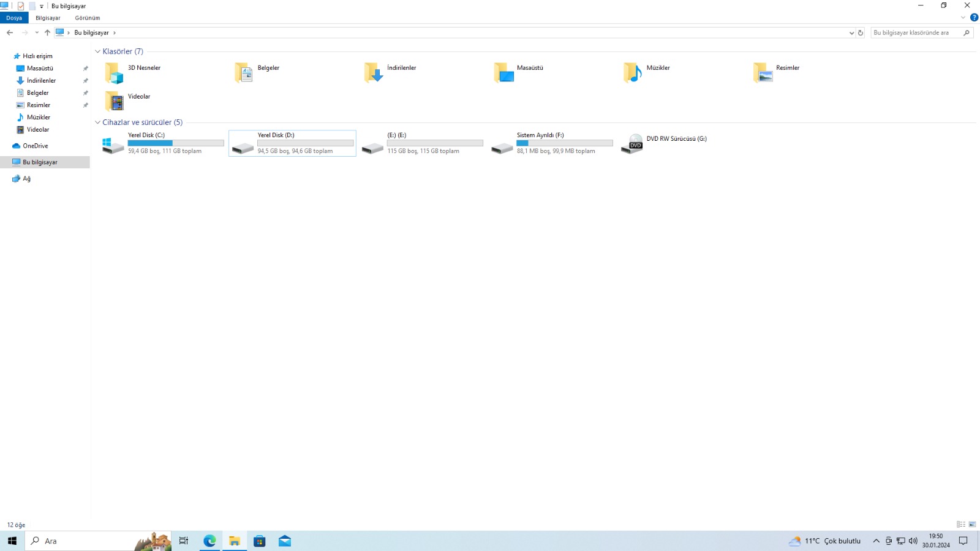Click the Meet Now camera tray icon
The width and height of the screenshot is (980, 551).
pyautogui.click(x=889, y=541)
